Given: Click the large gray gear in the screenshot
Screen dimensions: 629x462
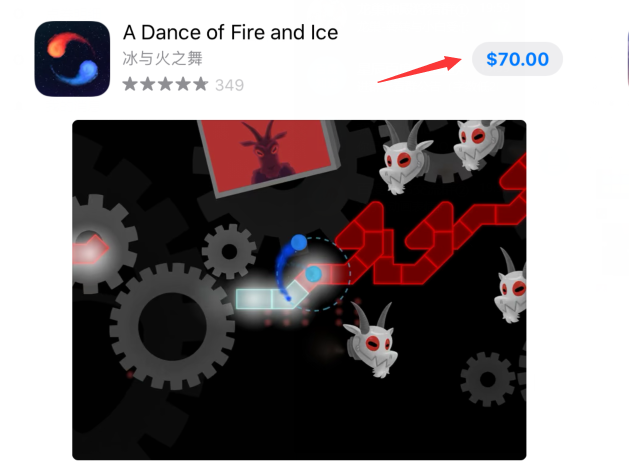Looking at the screenshot, I should click(x=172, y=326).
